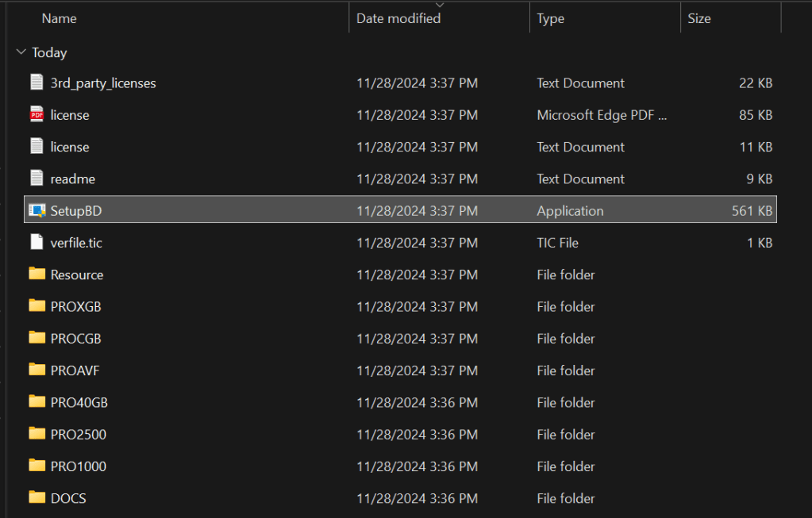
Task: Select the PRO1000 folder name
Action: pos(79,466)
